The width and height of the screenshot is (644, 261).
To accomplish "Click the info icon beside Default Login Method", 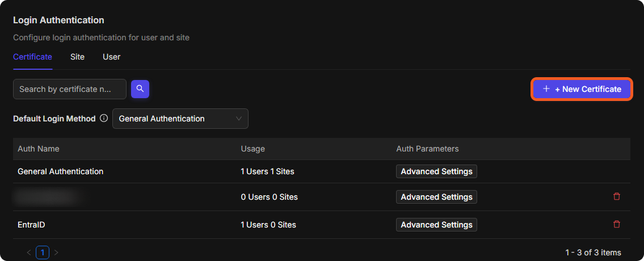I will (104, 119).
